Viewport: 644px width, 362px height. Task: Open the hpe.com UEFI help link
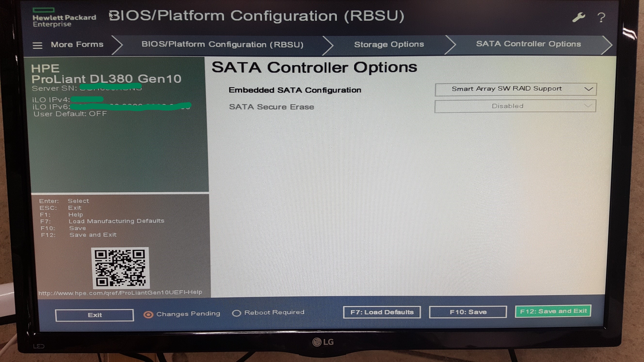click(x=120, y=292)
